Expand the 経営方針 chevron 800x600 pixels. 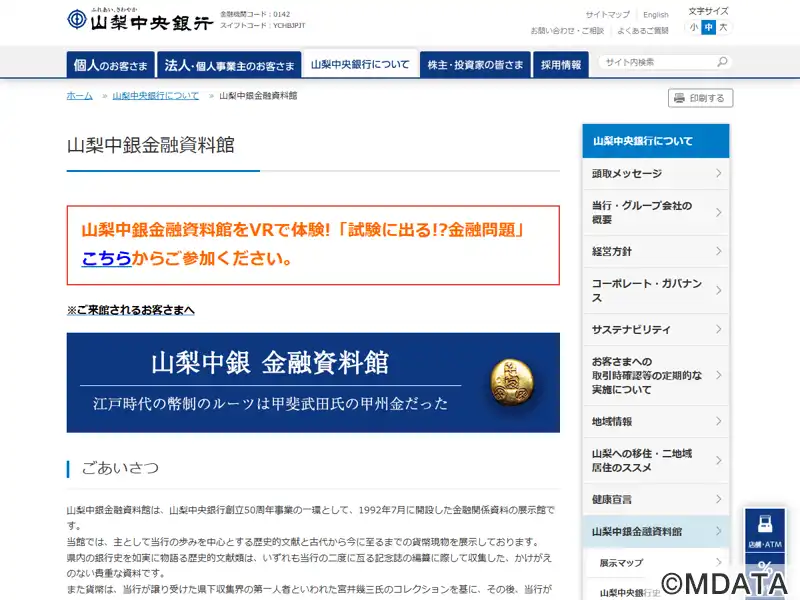(718, 251)
